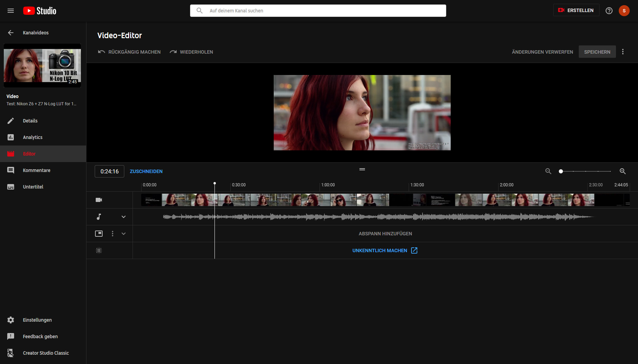Click ZUSCHNEIDEN trim button
The height and width of the screenshot is (364, 638).
click(146, 171)
